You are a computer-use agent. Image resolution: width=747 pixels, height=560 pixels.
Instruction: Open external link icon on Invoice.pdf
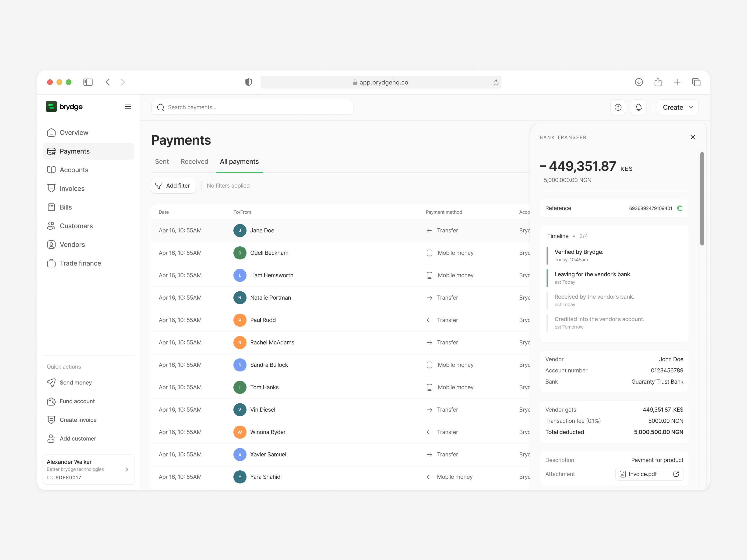676,474
